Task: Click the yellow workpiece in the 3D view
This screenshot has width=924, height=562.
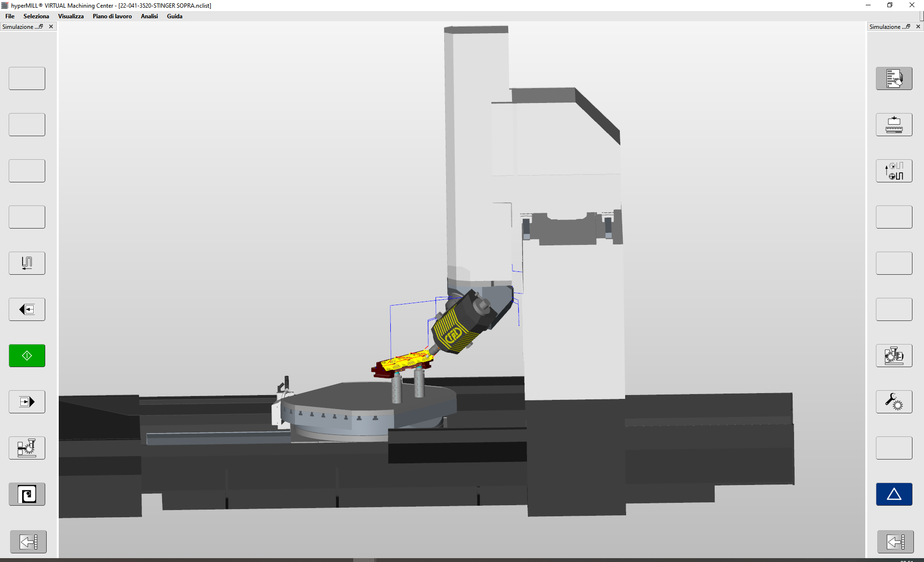Action: point(407,360)
